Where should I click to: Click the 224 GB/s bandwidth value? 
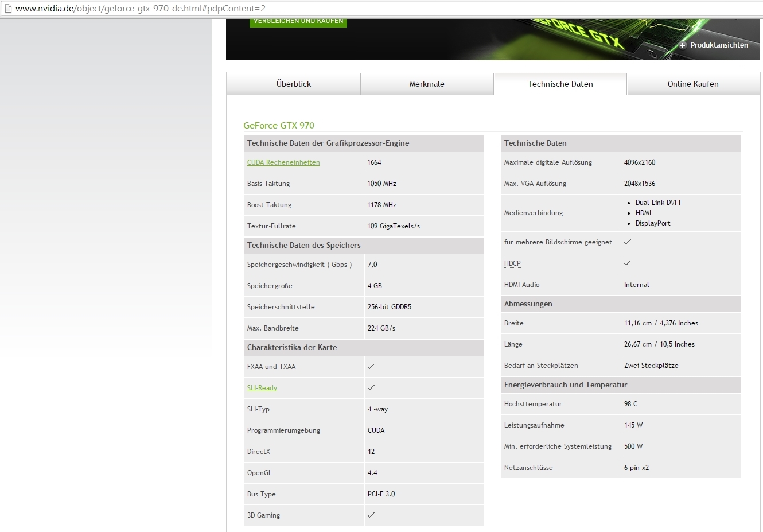(381, 328)
